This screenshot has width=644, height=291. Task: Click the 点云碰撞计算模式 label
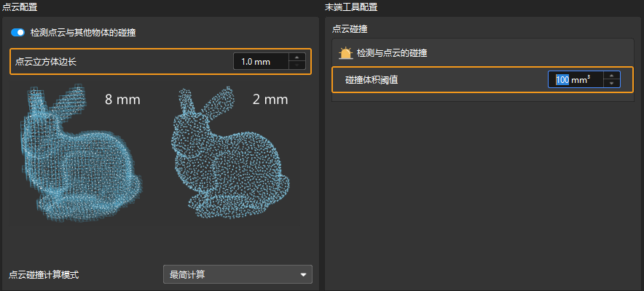[x=44, y=274]
